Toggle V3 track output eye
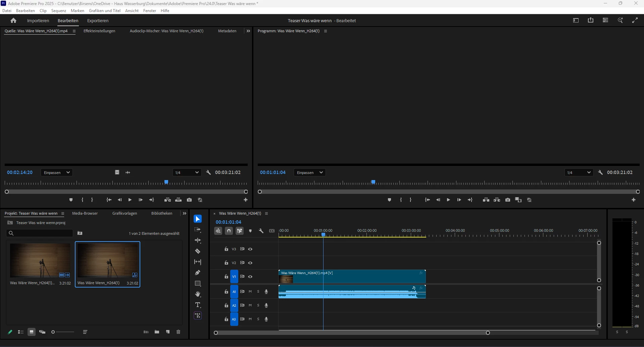The image size is (644, 347). (250, 249)
